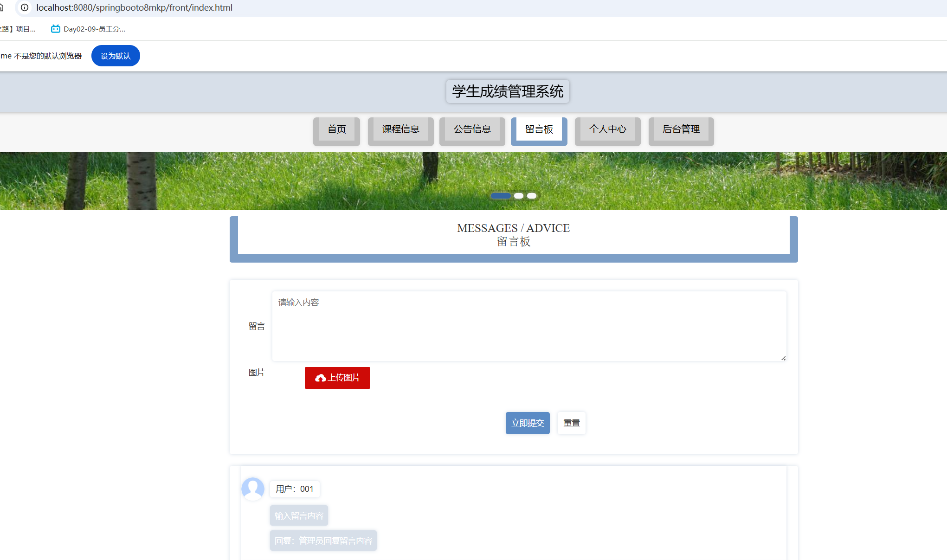947x560 pixels.
Task: Open 个人中心 from navigation
Action: [607, 129]
